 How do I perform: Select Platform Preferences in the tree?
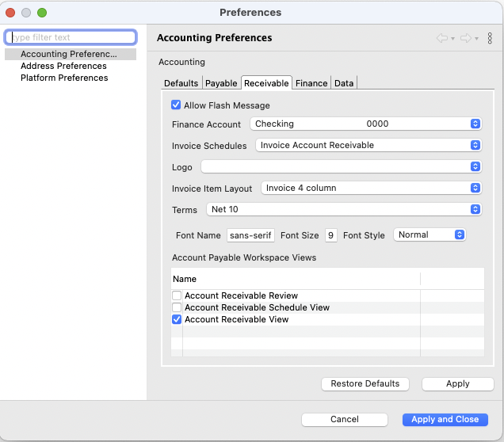click(64, 78)
